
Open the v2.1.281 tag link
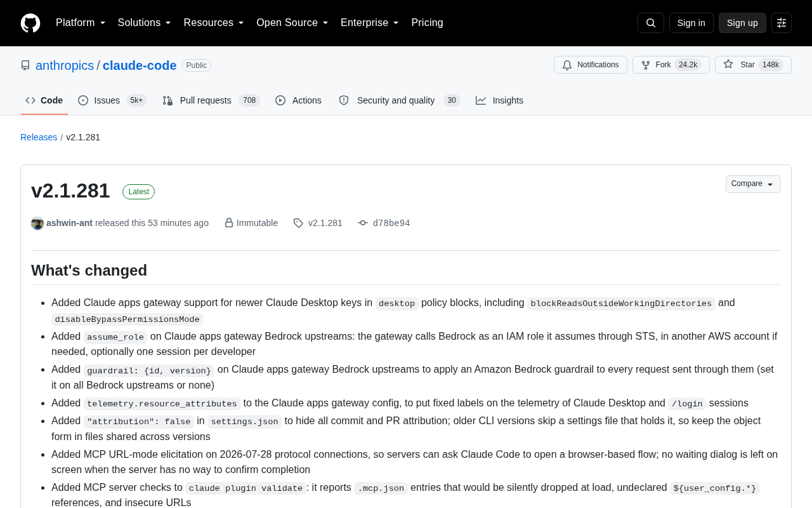(325, 223)
